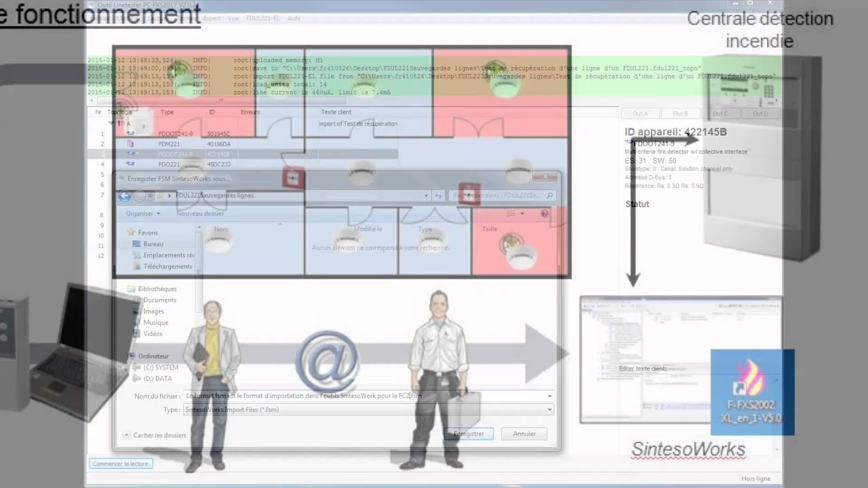The image size is (868, 488).
Task: Click the Out D button
Action: (x=760, y=113)
